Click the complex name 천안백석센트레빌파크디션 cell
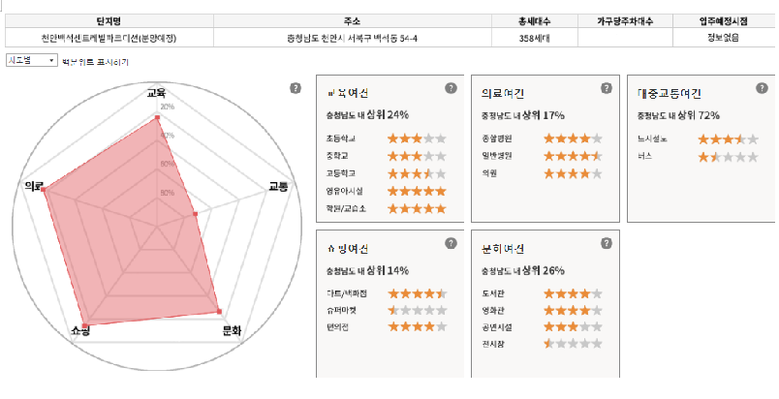The height and width of the screenshot is (399, 779). (x=109, y=38)
